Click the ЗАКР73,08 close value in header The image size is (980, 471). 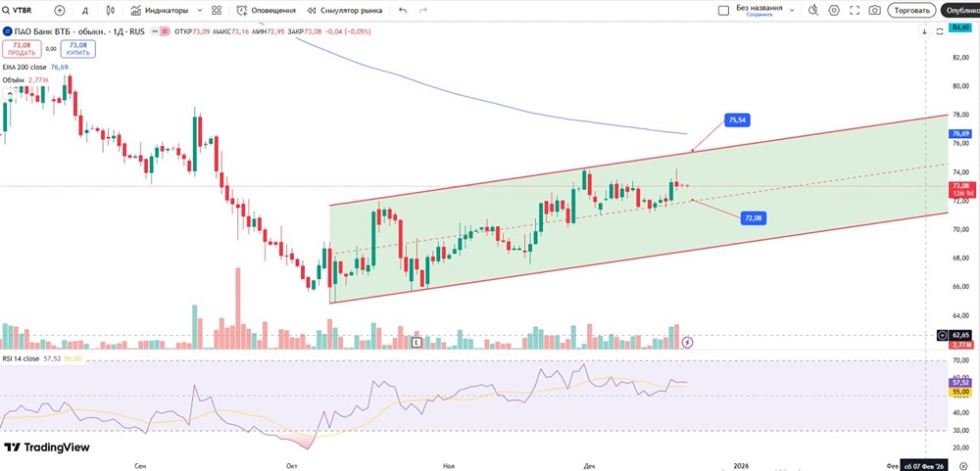coord(306,31)
